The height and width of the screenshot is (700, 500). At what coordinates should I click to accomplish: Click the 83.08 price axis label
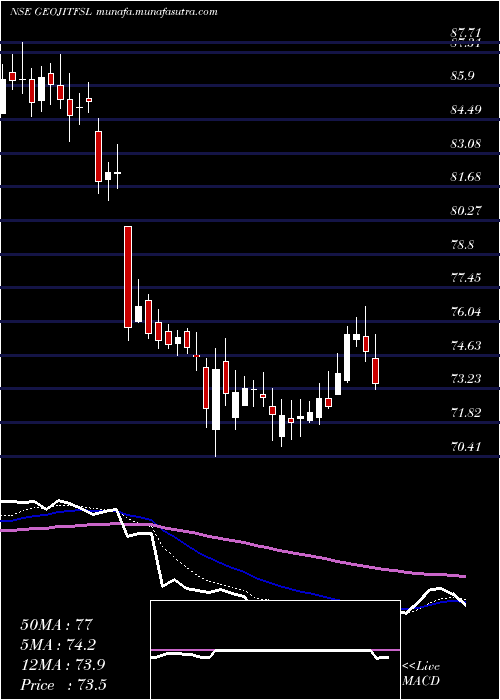(466, 144)
